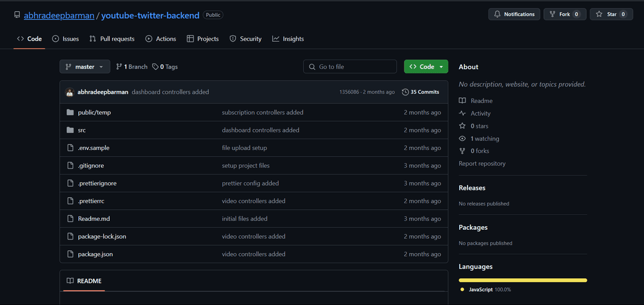This screenshot has height=305, width=644.
Task: Click the book icon on the README tab
Action: point(70,281)
